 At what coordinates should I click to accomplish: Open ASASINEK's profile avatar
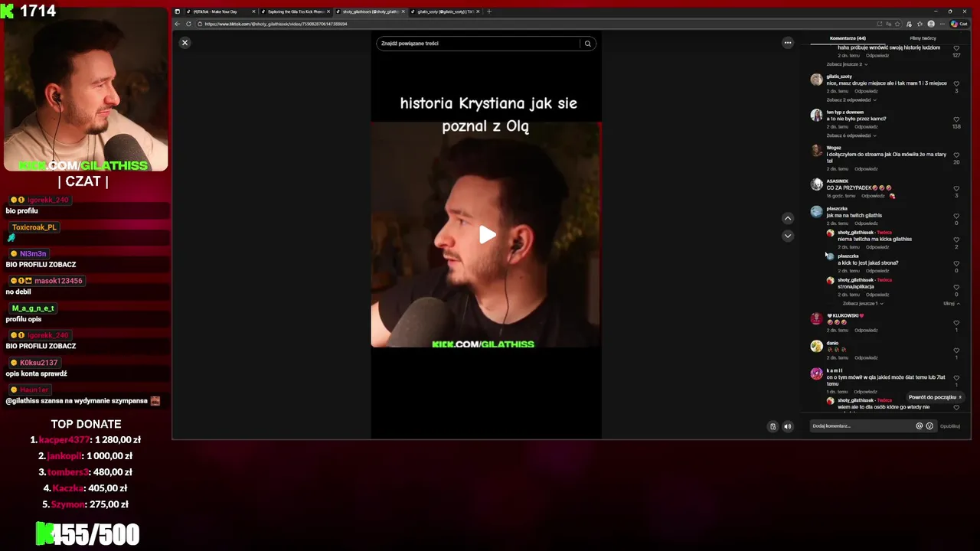click(816, 184)
